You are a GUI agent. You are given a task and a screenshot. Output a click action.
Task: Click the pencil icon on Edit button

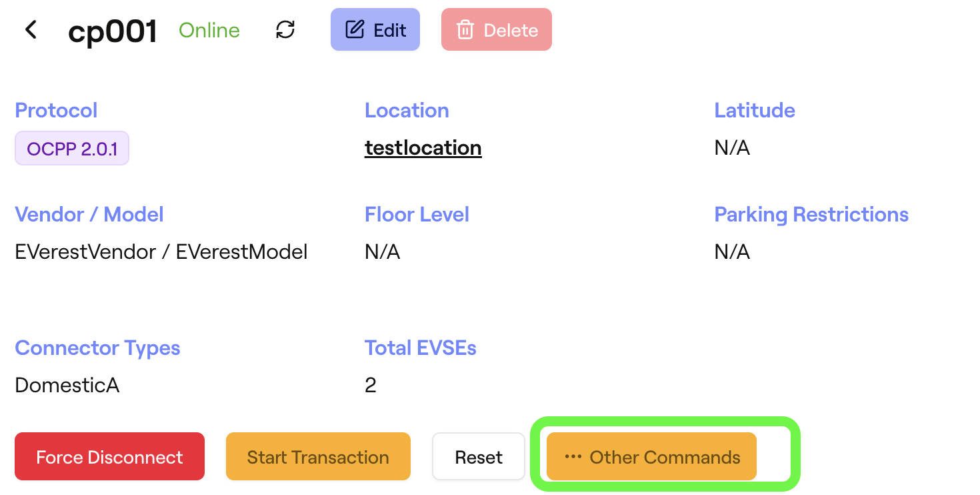(x=355, y=30)
